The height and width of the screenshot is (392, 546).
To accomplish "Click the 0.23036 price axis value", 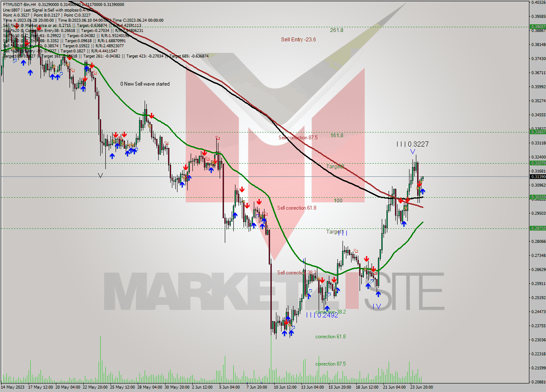I will 538,340.
